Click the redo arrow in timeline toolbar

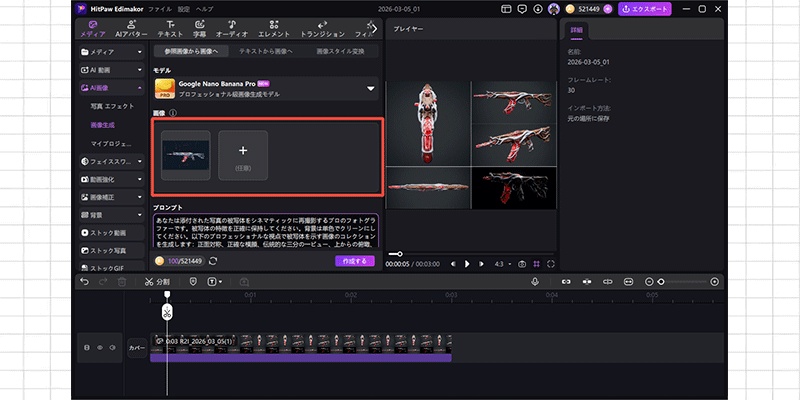tap(103, 282)
